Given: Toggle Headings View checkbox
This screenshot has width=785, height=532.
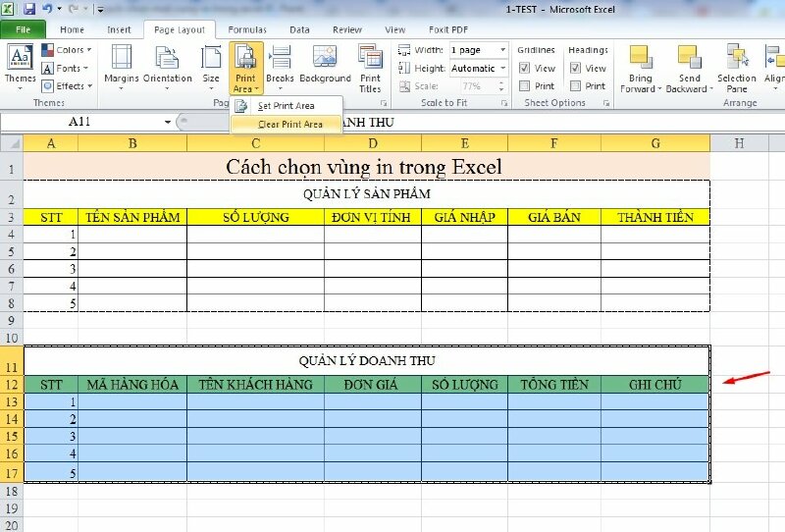Looking at the screenshot, I should tap(575, 68).
